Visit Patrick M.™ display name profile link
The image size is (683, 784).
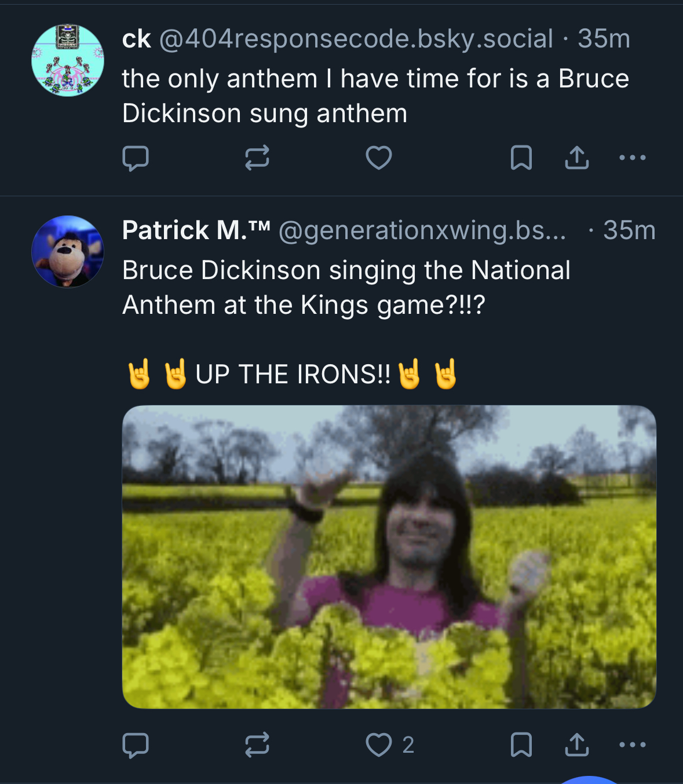point(196,230)
